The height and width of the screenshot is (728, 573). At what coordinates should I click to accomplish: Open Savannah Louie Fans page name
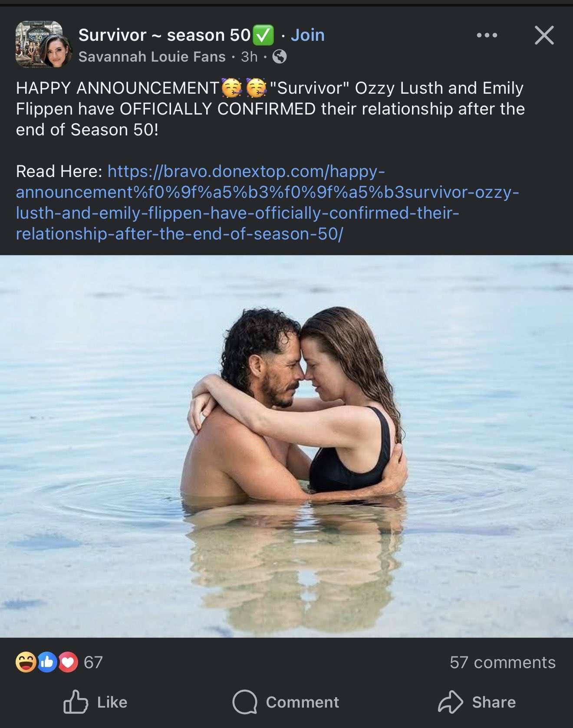(152, 56)
